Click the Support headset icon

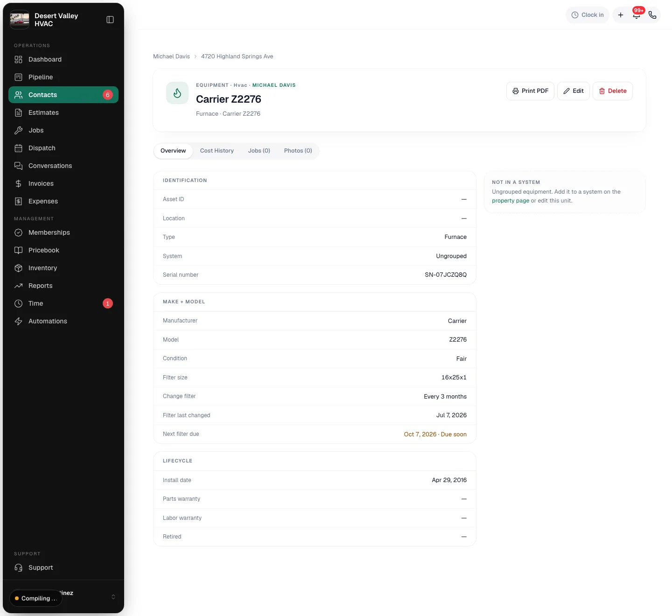point(19,567)
